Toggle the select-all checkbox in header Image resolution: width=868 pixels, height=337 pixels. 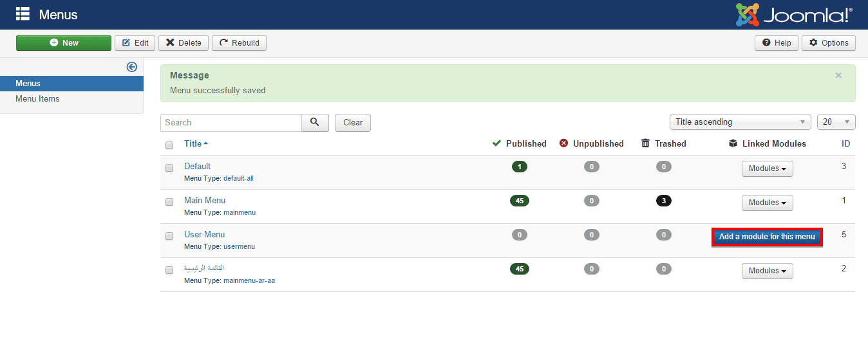point(169,145)
